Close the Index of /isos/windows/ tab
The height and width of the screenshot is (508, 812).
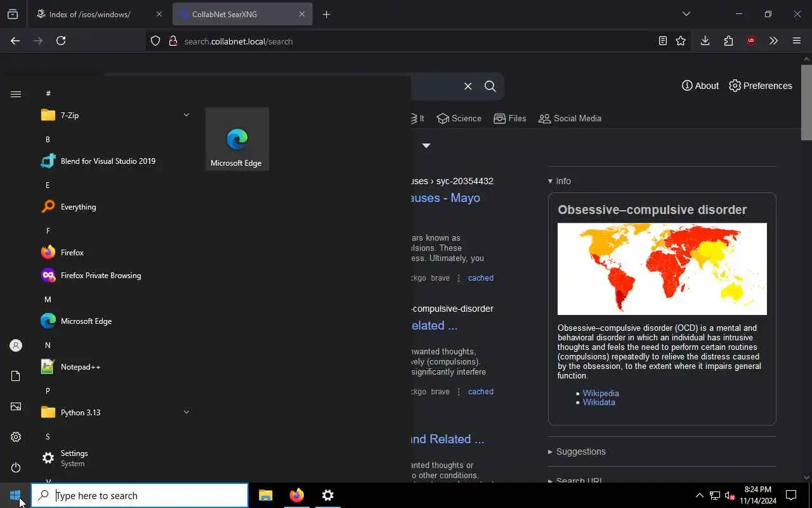159,14
